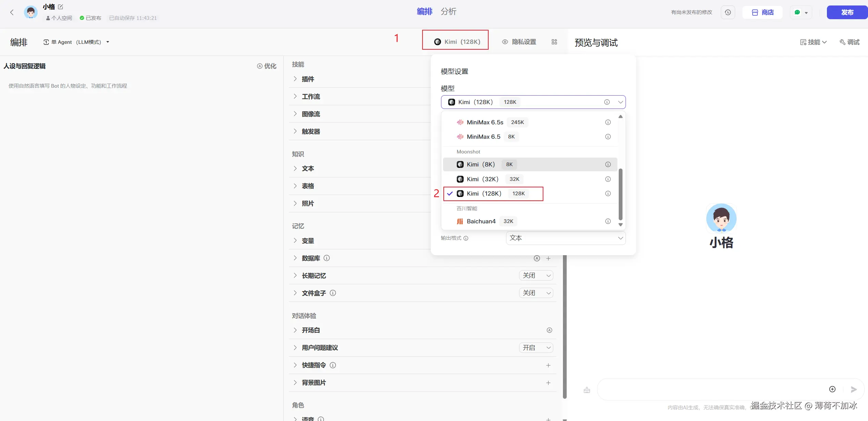Image resolution: width=868 pixels, height=421 pixels.
Task: Click the info icon for Kimi (32K)
Action: 608,179
